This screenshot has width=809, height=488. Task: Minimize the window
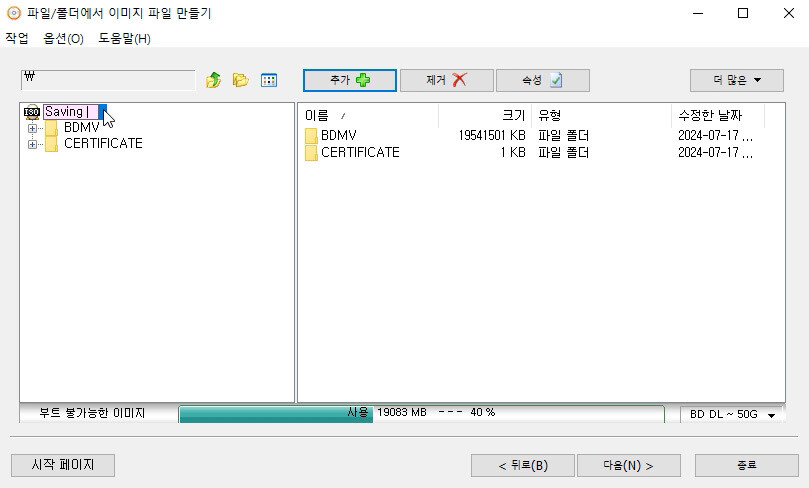coord(698,13)
